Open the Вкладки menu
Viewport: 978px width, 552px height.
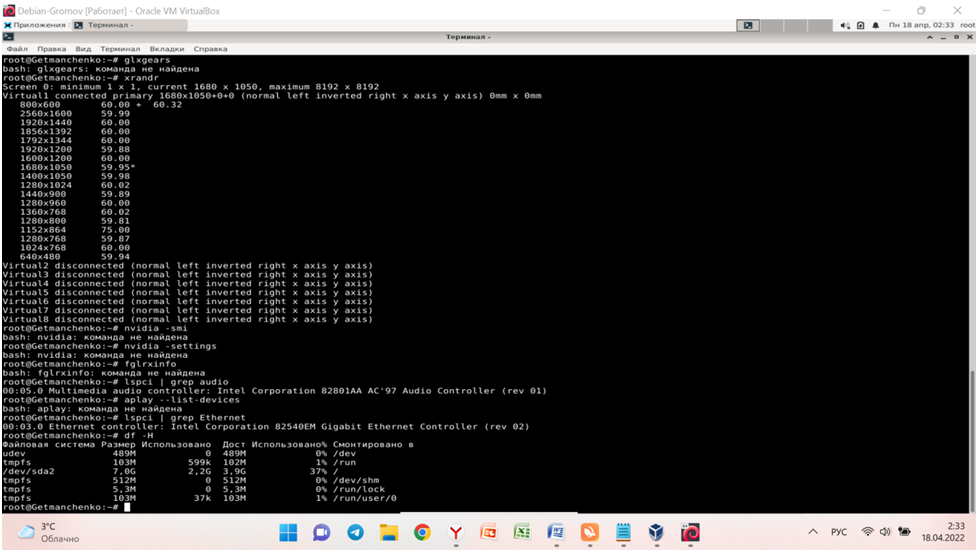coord(167,49)
